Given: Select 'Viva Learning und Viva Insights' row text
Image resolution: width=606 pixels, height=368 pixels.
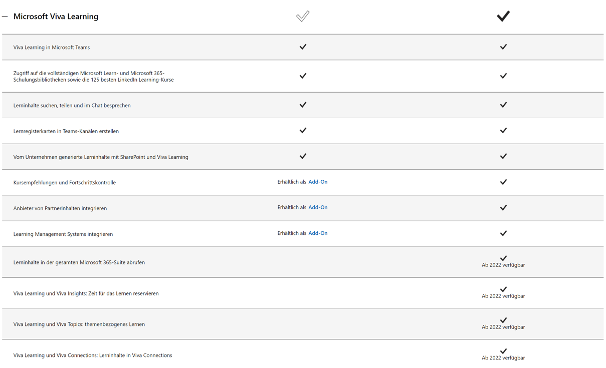Looking at the screenshot, I should (86, 294).
